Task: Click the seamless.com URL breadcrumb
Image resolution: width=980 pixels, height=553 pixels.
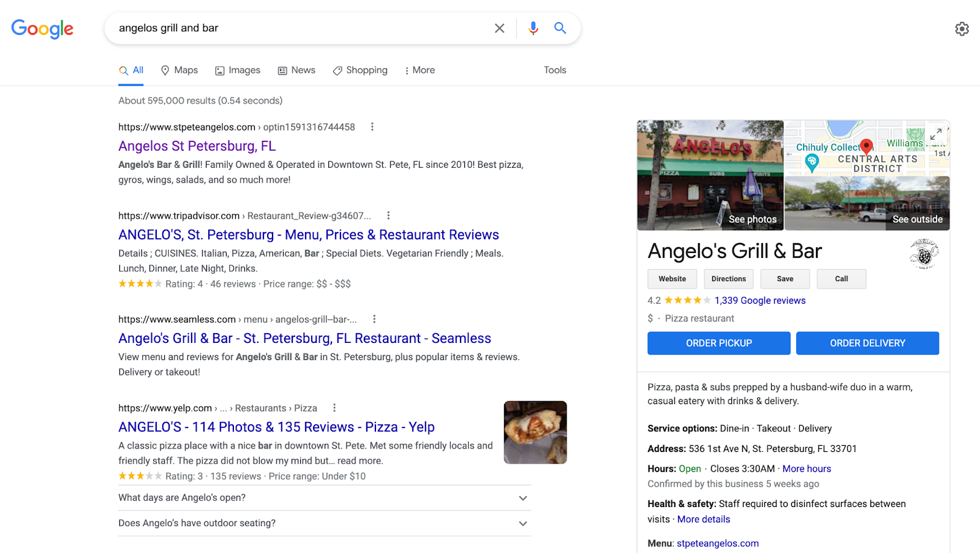Action: (x=237, y=320)
